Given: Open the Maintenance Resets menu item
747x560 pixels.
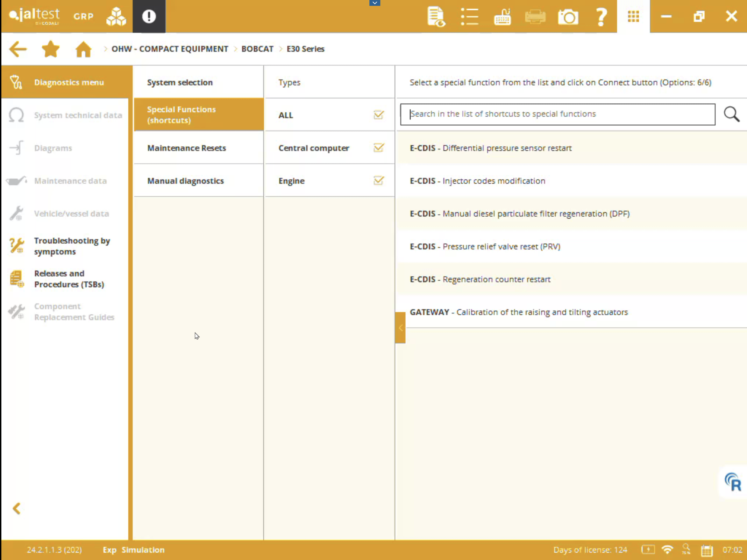Looking at the screenshot, I should 186,148.
